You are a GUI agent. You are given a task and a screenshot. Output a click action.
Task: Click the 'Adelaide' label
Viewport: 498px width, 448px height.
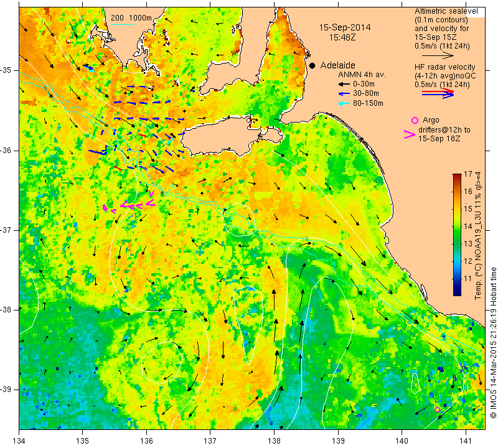[337, 65]
